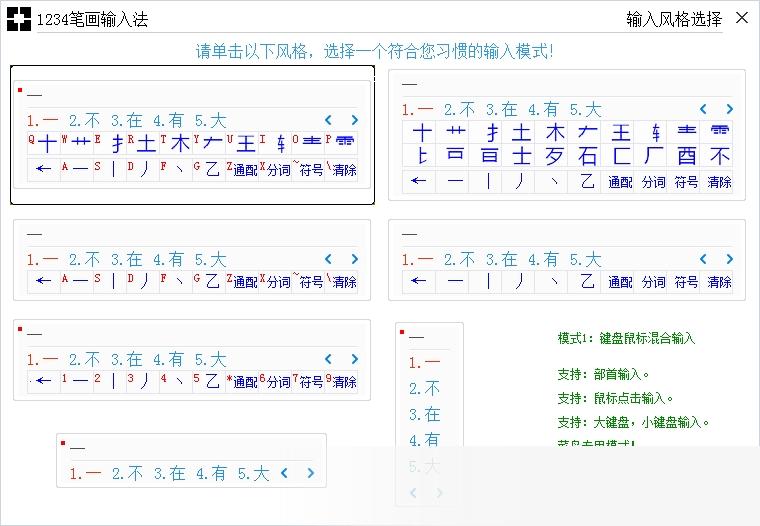Click the T-labeled 木 radical key
The image size is (760, 526).
(x=175, y=143)
